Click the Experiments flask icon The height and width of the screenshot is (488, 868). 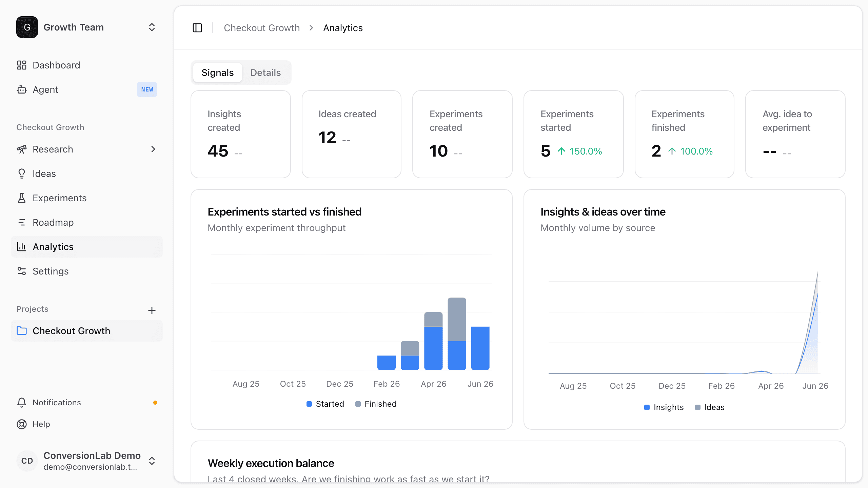coord(22,198)
